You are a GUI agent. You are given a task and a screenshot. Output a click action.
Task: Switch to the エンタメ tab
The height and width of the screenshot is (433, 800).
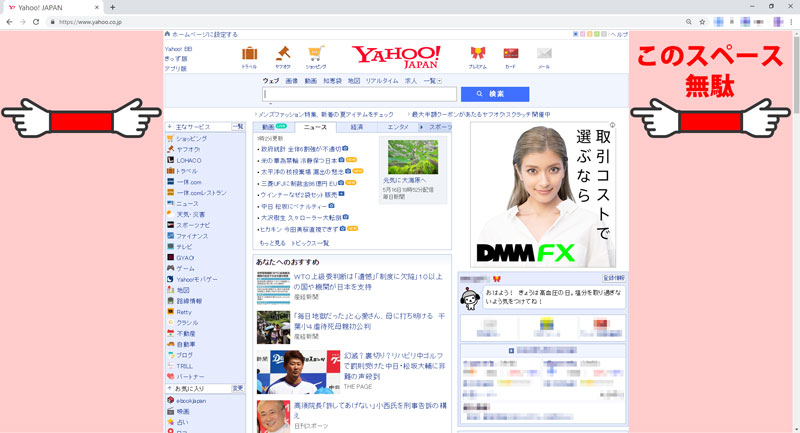click(x=397, y=127)
